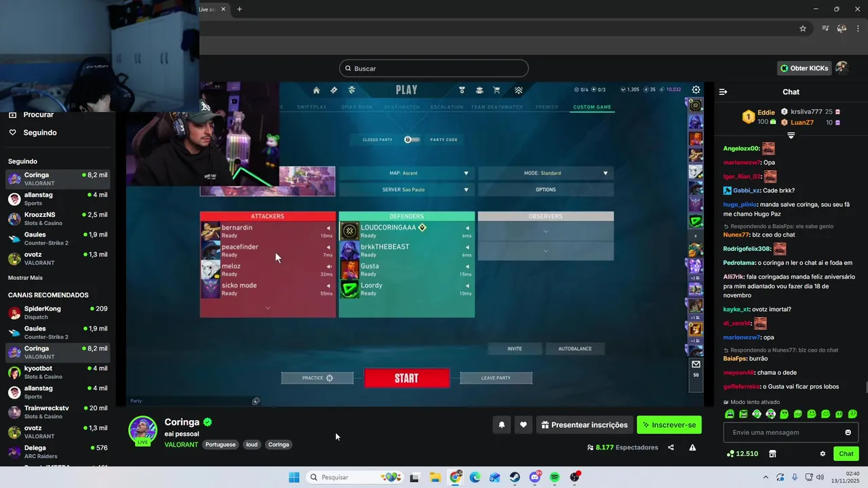Open SpiderKong recommended channel
This screenshot has height=488, width=868.
[x=58, y=312]
